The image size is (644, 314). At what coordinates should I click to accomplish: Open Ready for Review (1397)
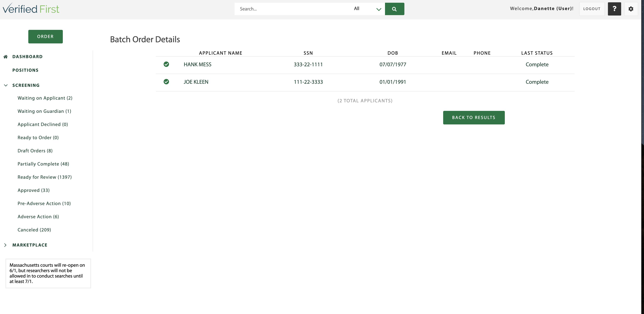45,177
